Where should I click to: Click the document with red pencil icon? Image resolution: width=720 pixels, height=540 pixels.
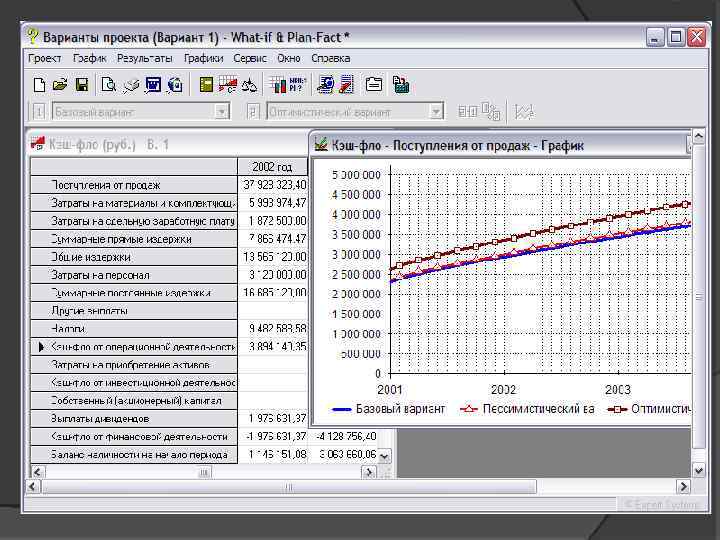click(x=347, y=85)
